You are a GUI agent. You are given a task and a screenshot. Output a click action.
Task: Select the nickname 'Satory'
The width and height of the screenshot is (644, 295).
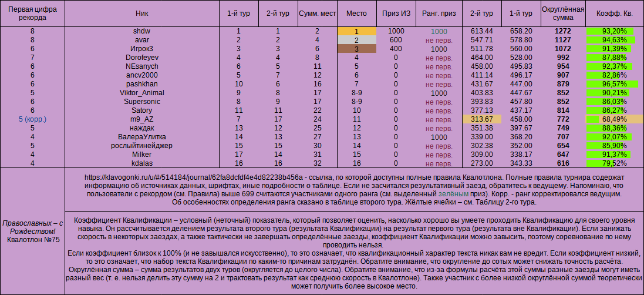(x=142, y=110)
